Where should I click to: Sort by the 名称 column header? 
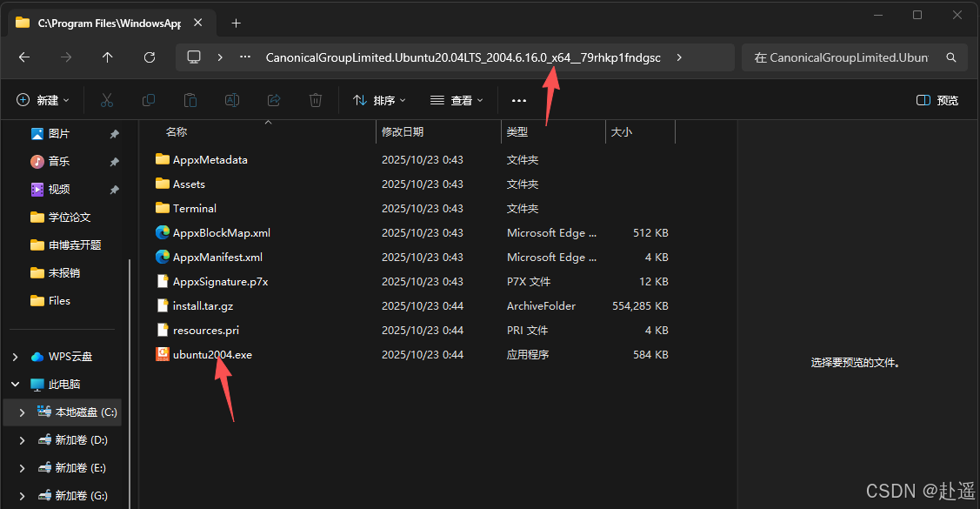point(177,132)
